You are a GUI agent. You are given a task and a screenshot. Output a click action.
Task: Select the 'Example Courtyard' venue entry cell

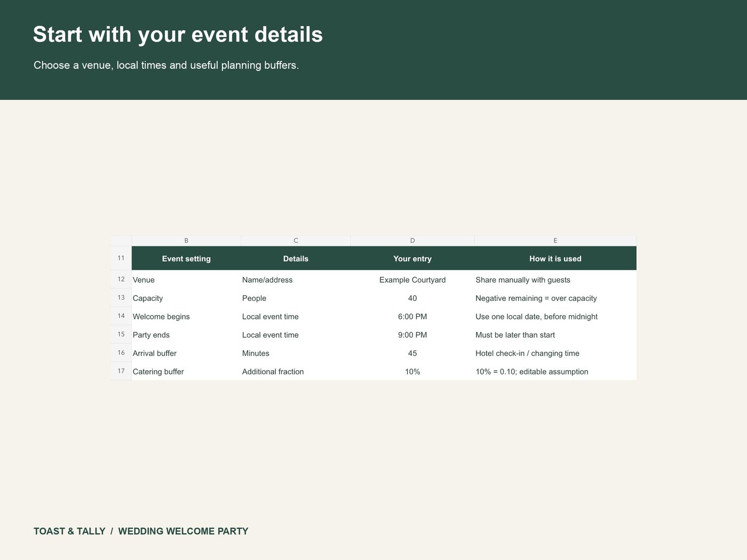click(x=412, y=280)
